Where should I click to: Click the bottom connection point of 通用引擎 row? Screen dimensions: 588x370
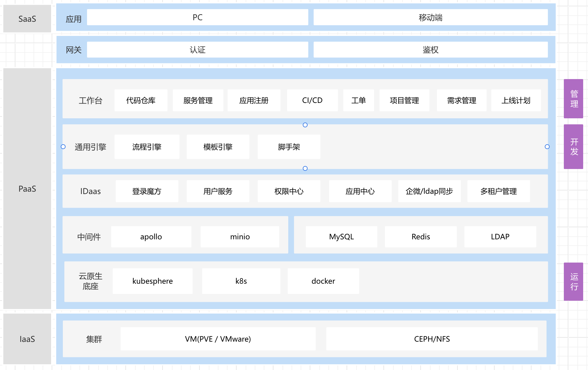coord(305,168)
